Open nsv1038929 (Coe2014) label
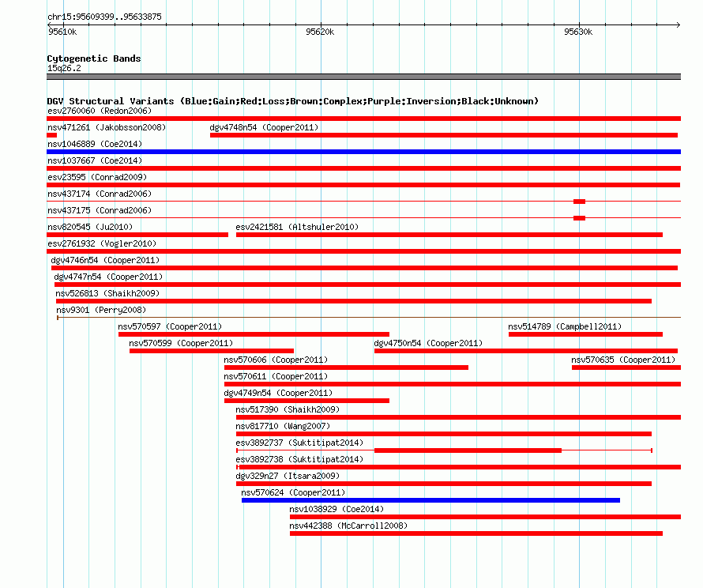Viewport: 703px width, 588px height. point(336,509)
